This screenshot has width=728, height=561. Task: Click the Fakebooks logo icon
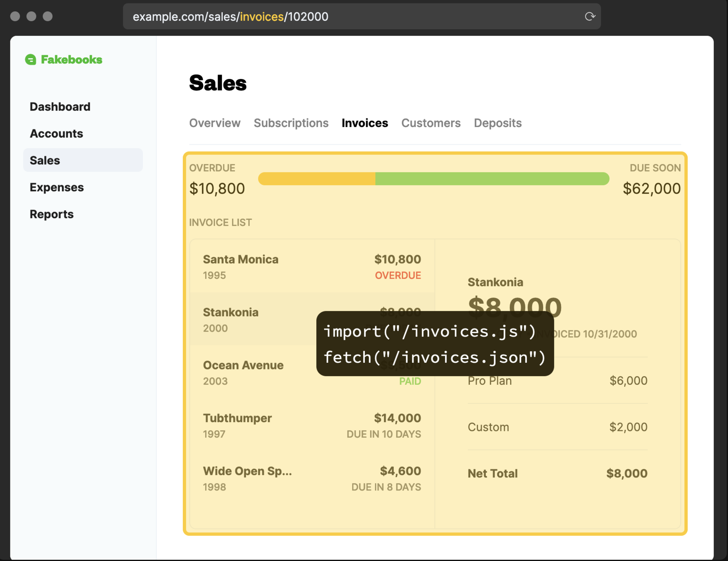click(31, 59)
